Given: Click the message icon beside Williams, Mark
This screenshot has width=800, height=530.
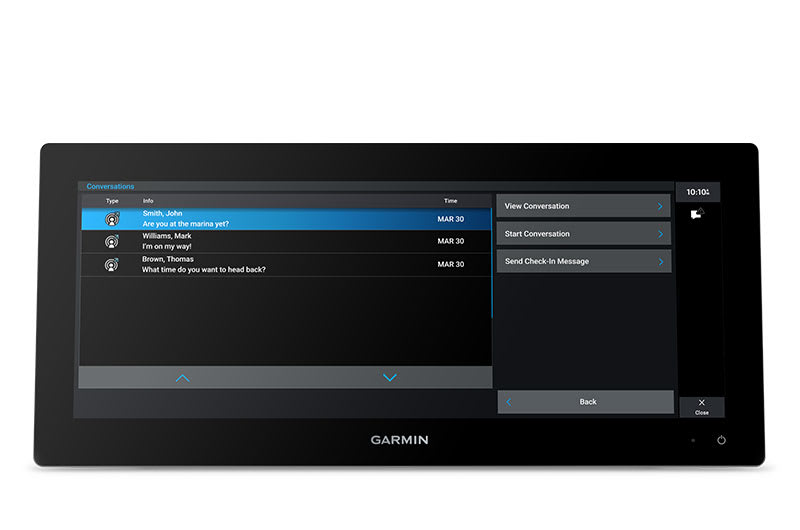Looking at the screenshot, I should point(112,241).
